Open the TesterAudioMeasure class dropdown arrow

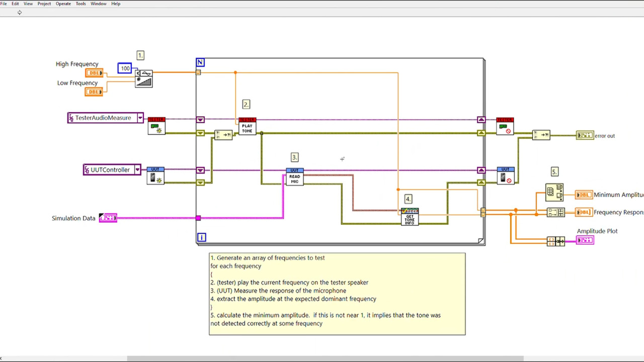tap(140, 118)
